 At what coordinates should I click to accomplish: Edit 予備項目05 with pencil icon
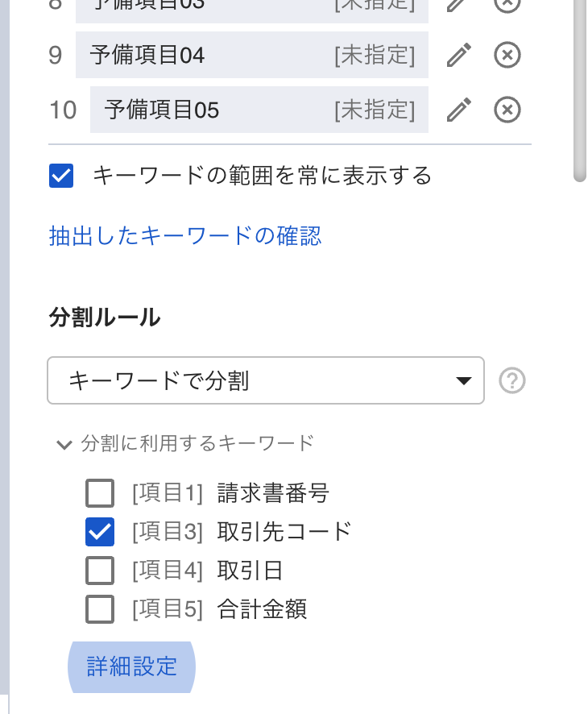(x=458, y=110)
